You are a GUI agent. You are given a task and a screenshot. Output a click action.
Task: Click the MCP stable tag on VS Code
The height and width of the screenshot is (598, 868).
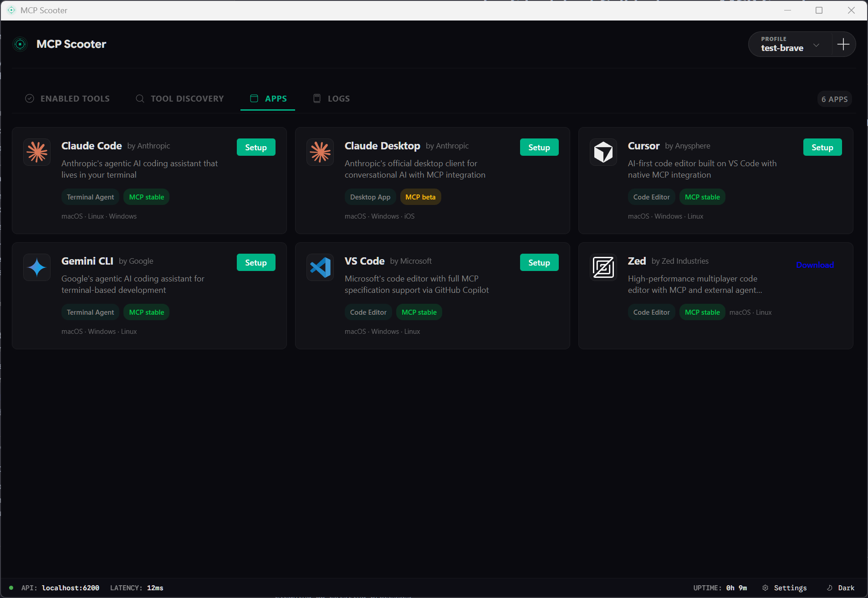419,312
